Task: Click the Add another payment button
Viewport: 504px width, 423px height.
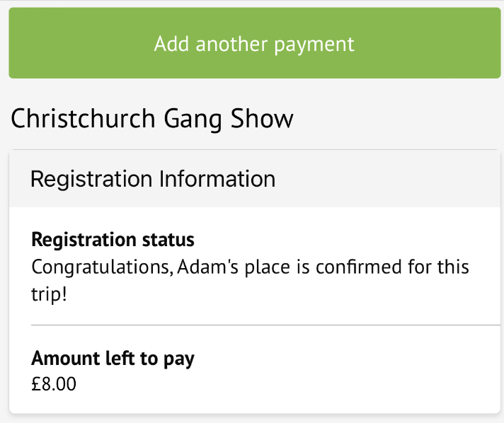Action: tap(253, 44)
